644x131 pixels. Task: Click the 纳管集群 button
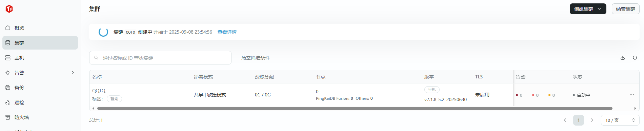point(626,9)
